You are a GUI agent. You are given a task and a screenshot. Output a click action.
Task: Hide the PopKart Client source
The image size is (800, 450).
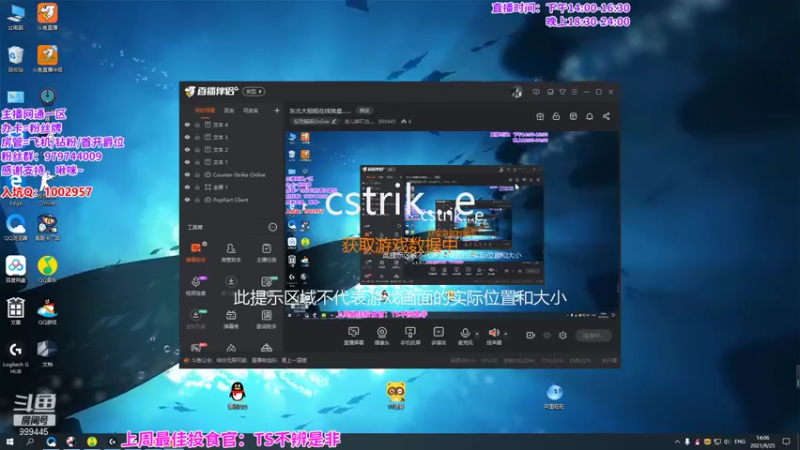click(x=187, y=200)
